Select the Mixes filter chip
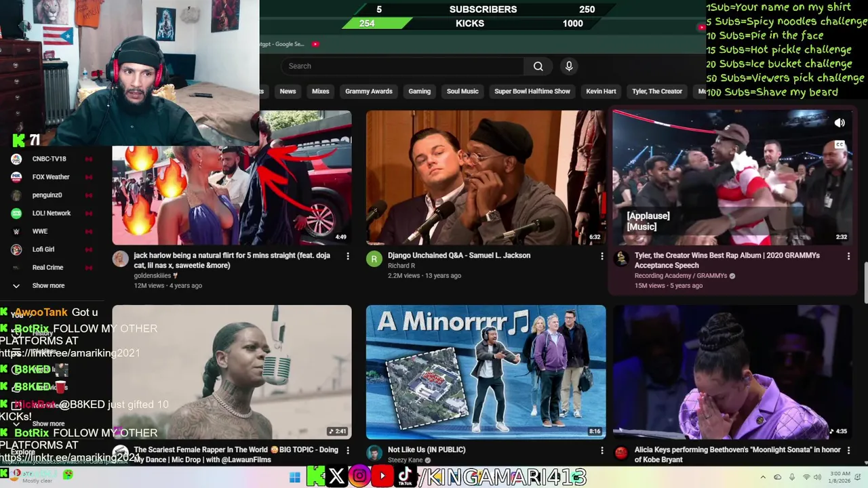The image size is (868, 488). click(x=320, y=91)
